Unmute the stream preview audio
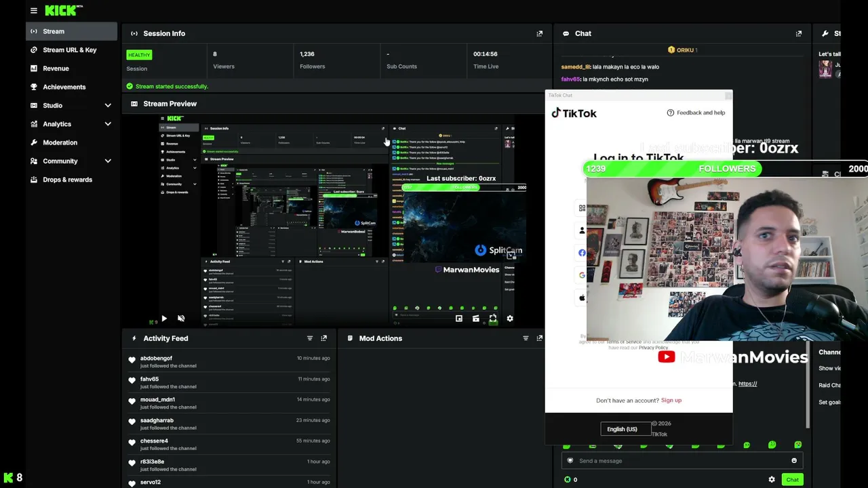Screen dimensions: 868x488 pyautogui.click(x=181, y=319)
